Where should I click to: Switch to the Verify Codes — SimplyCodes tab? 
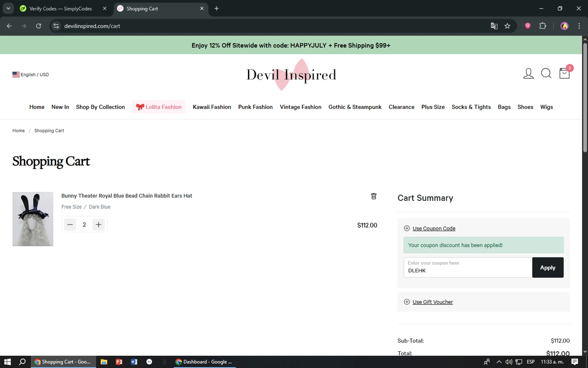pyautogui.click(x=60, y=9)
